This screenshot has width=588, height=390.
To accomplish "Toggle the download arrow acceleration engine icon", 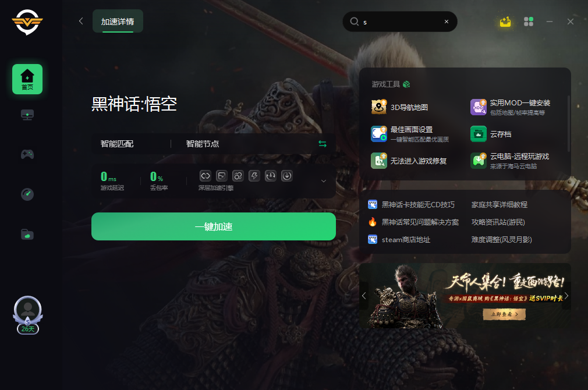I will [287, 176].
